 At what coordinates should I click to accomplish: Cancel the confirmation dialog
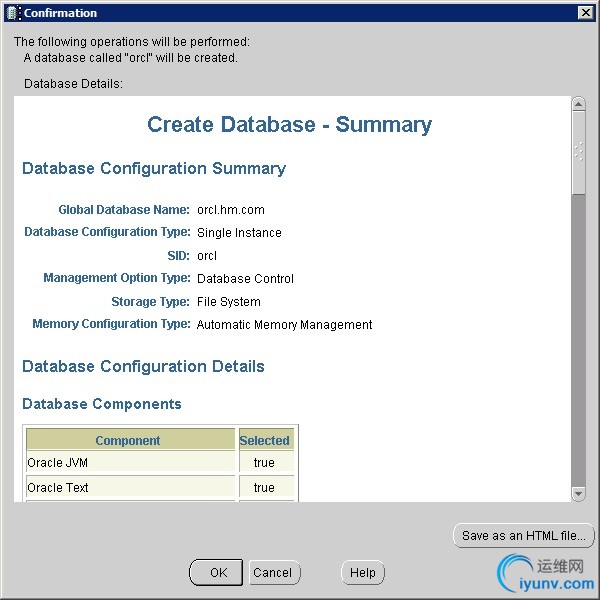pyautogui.click(x=275, y=572)
